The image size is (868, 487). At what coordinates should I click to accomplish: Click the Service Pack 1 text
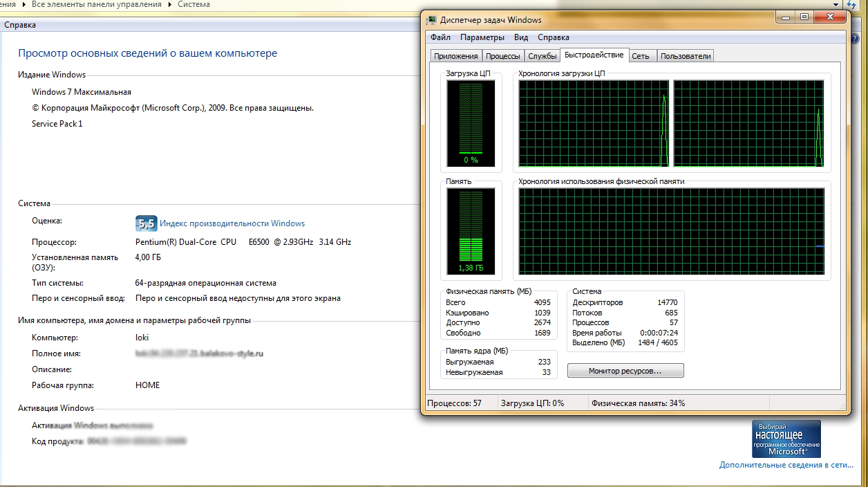click(x=57, y=124)
